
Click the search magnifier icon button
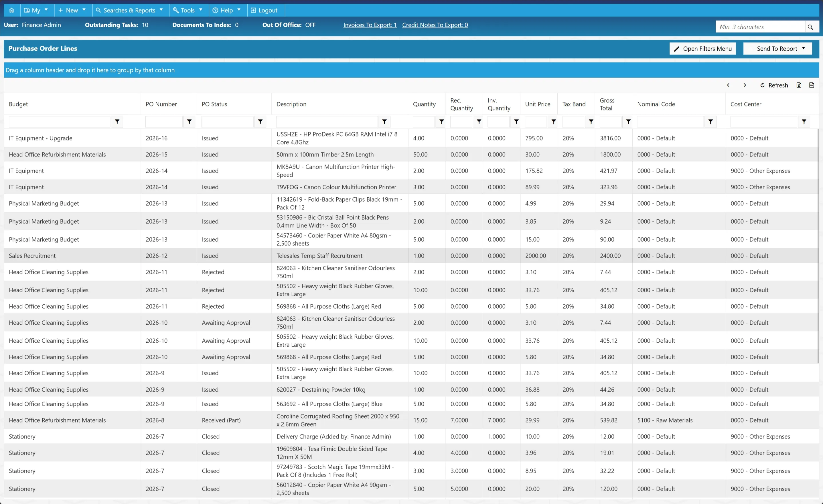pos(810,27)
